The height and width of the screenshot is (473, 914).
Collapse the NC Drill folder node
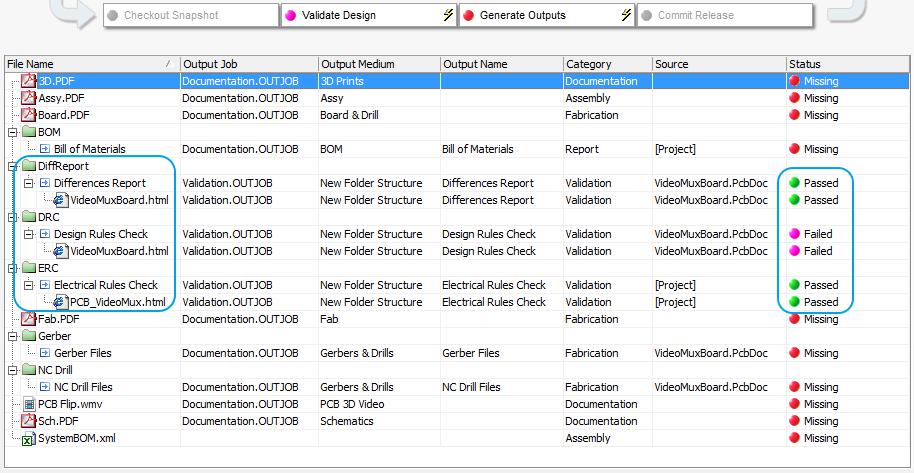[x=12, y=370]
